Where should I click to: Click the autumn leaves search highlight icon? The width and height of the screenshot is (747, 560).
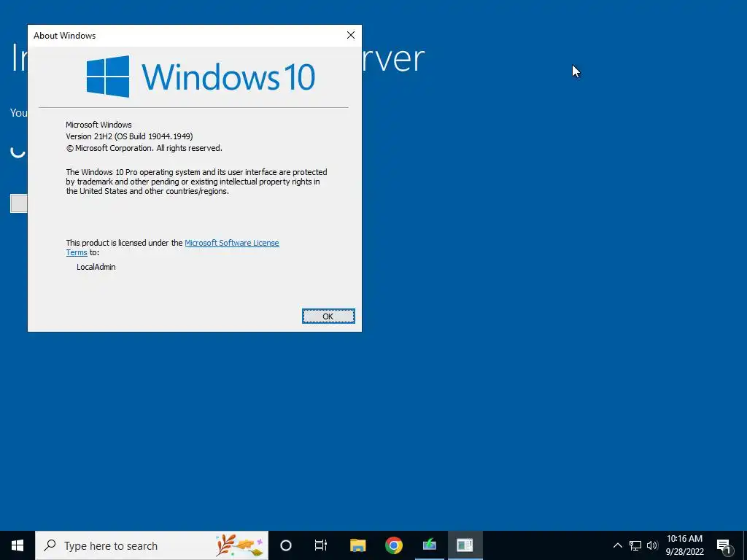click(x=239, y=545)
